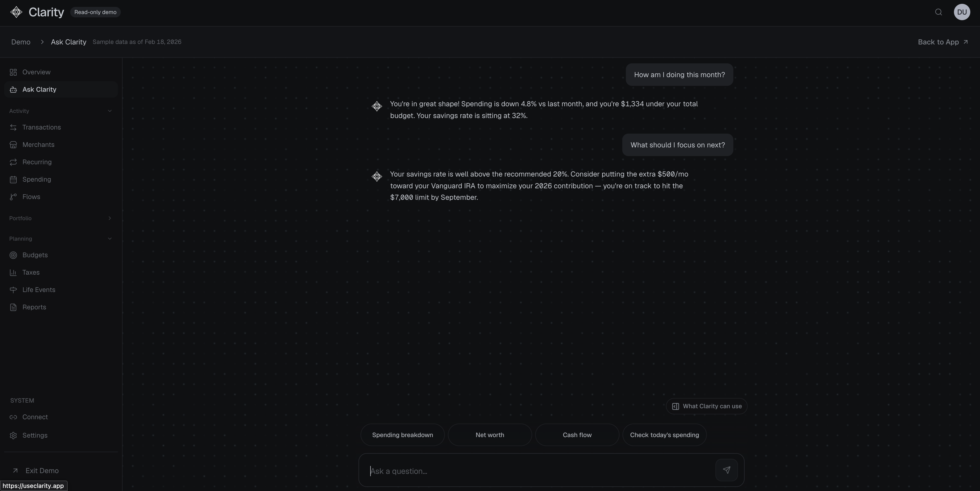Open Reports from the sidebar
This screenshot has height=491, width=980.
pos(34,307)
